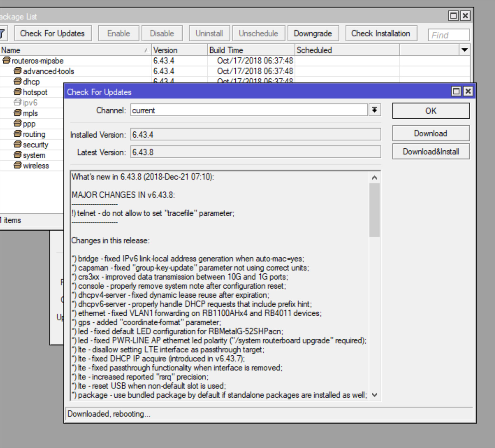Click the dhcp package icon
This screenshot has width=495, height=448.
pyautogui.click(x=18, y=81)
